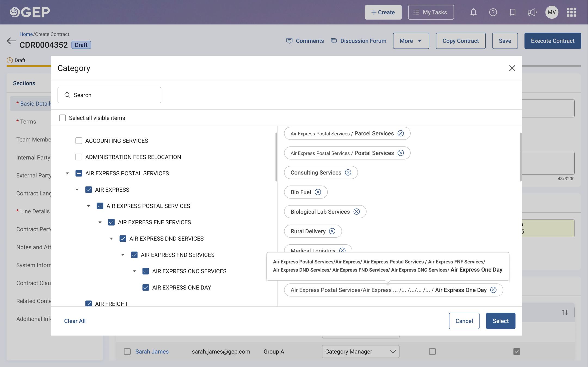
Task: Click Execute Contract button
Action: tap(553, 41)
